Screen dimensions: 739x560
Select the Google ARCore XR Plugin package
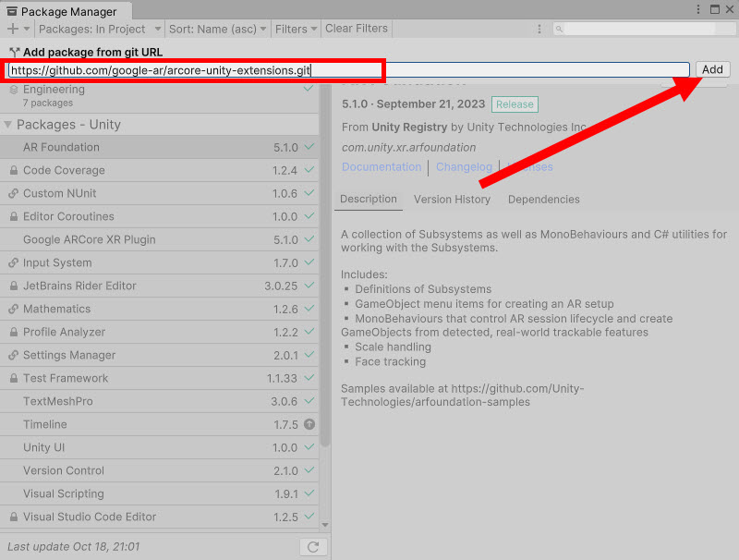tap(159, 239)
